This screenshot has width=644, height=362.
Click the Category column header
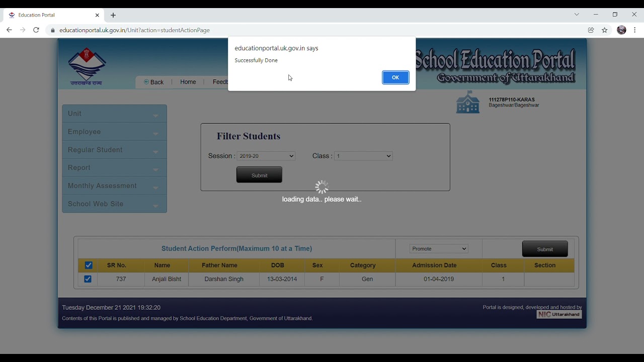click(x=363, y=265)
